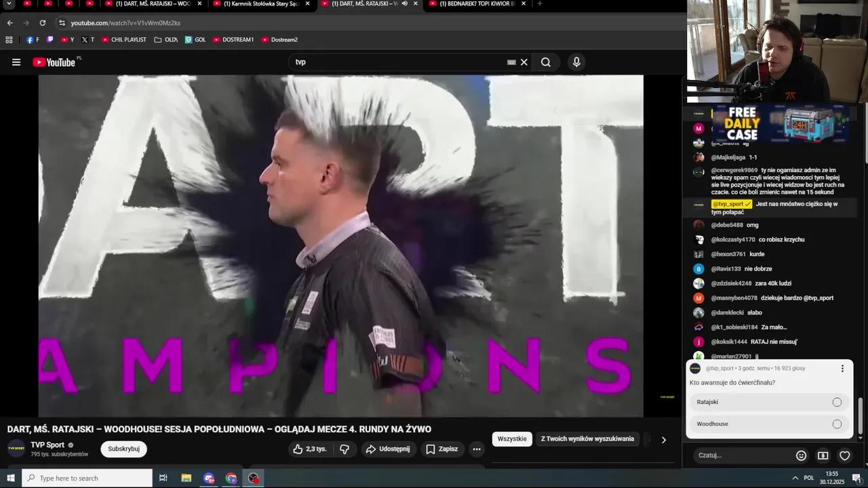Open more video actions with the '...' button
Viewport: 868px width, 488px height.
click(477, 449)
